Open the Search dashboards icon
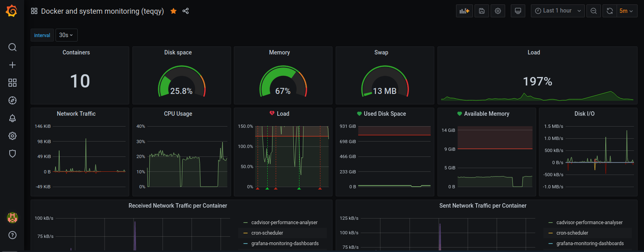This screenshot has width=644, height=252. 12,47
